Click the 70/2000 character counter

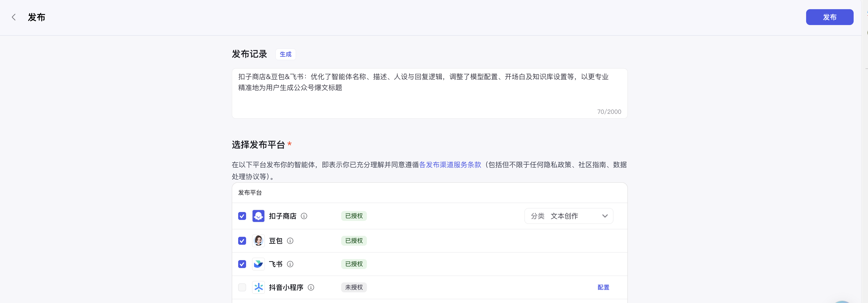pyautogui.click(x=609, y=112)
